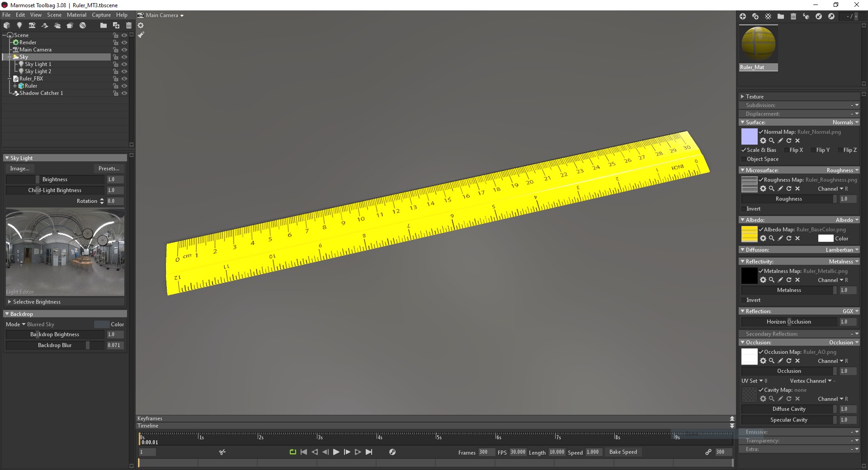
Task: Duplicate the selected scene object
Action: pos(116,25)
